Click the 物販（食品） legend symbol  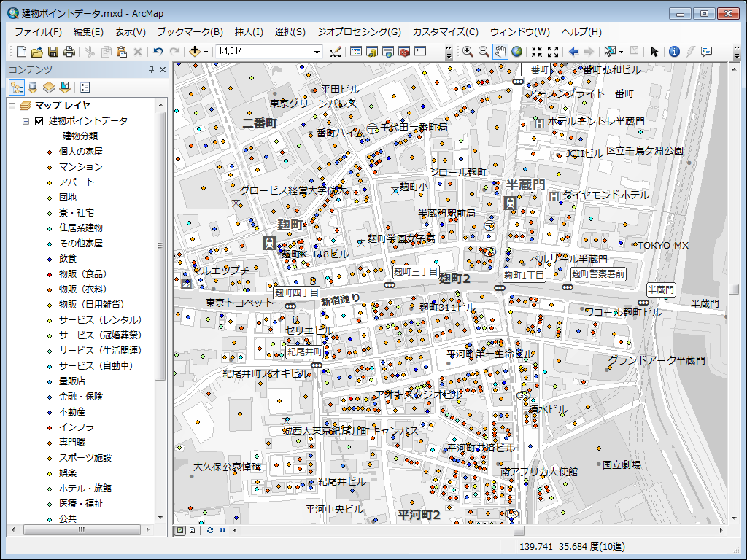coord(50,274)
